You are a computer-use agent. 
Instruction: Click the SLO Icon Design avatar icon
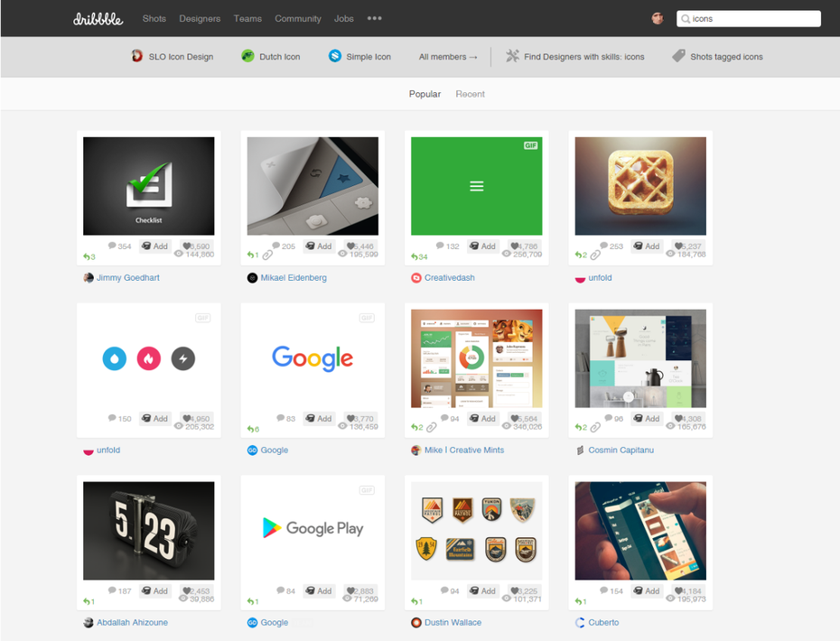tap(137, 56)
